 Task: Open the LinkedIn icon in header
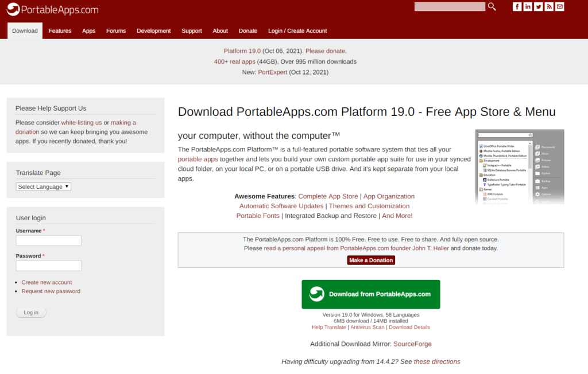point(528,7)
